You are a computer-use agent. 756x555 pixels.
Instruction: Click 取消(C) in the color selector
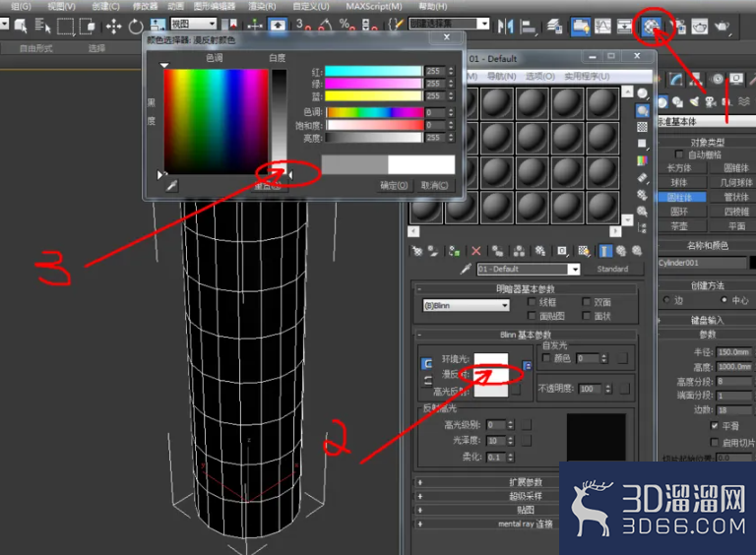[x=434, y=185]
